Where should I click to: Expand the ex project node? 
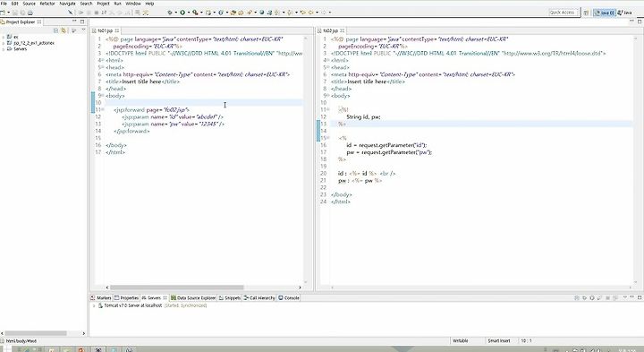point(4,37)
